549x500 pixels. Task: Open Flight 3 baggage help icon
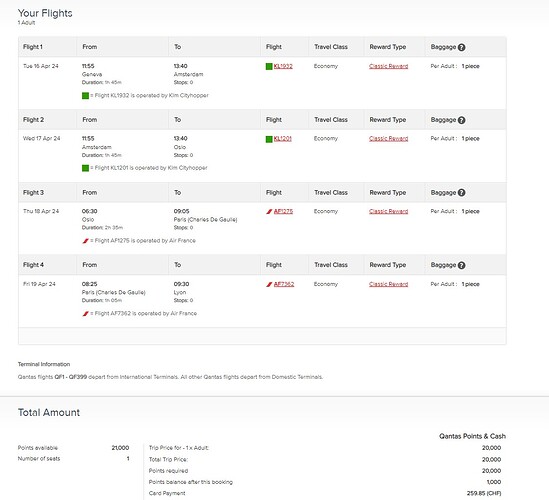pos(461,193)
